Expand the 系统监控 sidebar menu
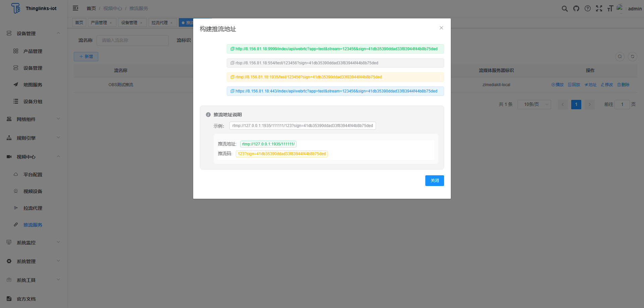 (x=33, y=243)
